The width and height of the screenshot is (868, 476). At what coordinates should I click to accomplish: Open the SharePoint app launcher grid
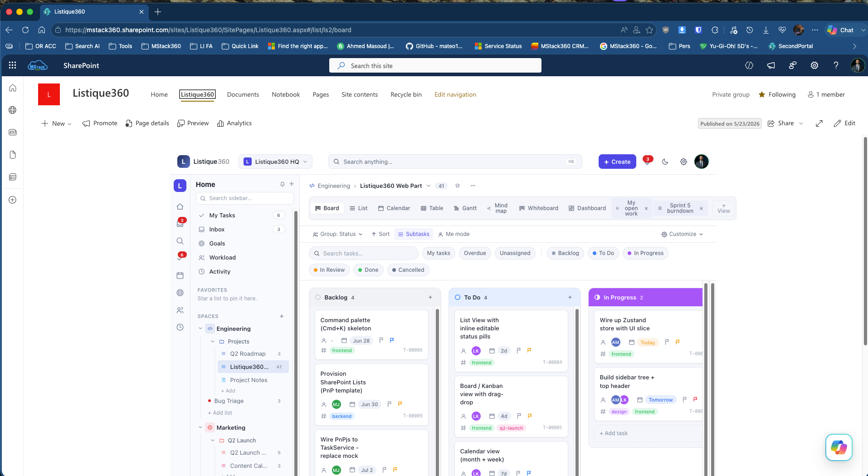13,65
